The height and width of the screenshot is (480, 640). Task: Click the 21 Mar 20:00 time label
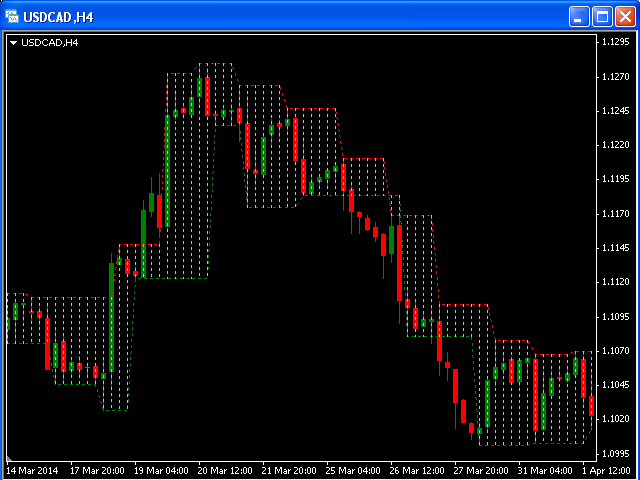pos(290,470)
